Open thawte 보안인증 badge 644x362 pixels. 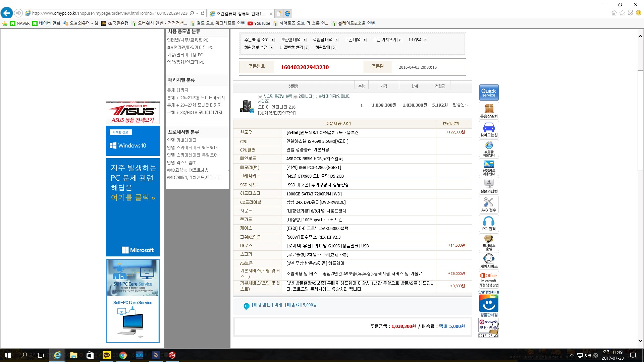[x=488, y=328]
